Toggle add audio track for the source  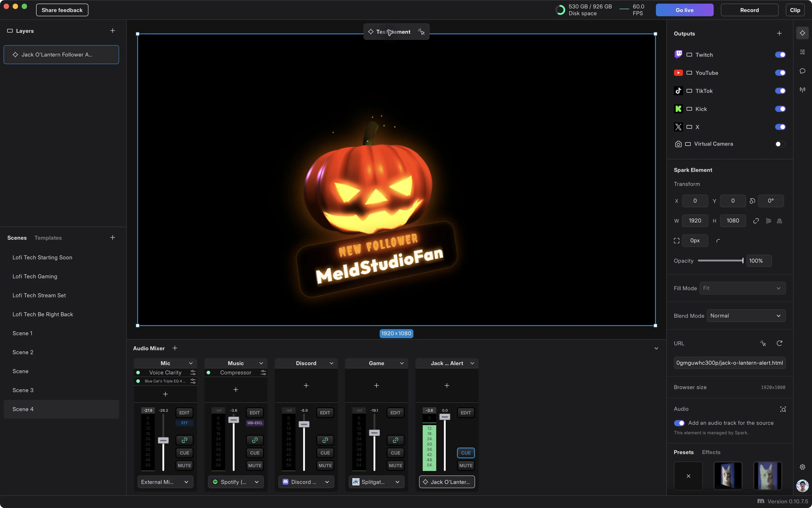[x=679, y=423]
